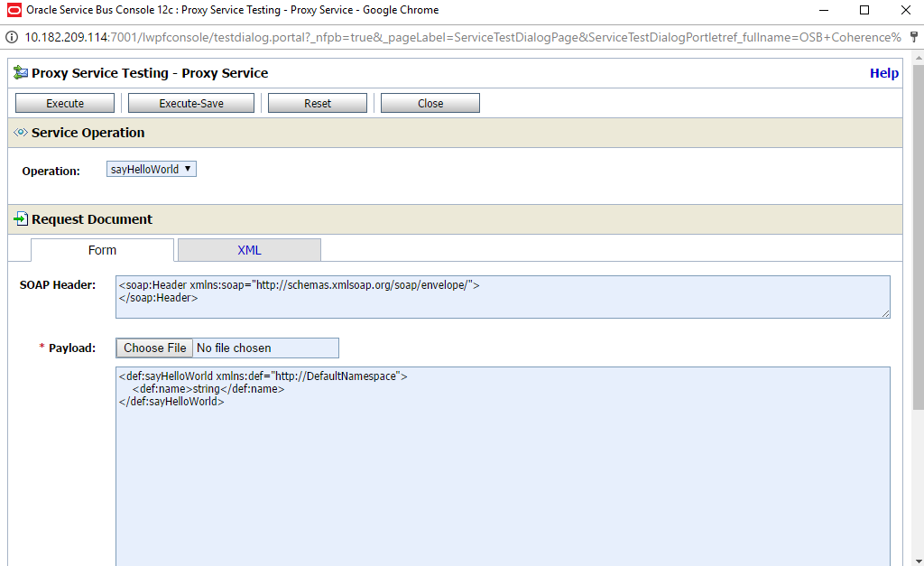The height and width of the screenshot is (566, 924).
Task: Click inside the SOAP Header textarea
Action: pos(503,297)
